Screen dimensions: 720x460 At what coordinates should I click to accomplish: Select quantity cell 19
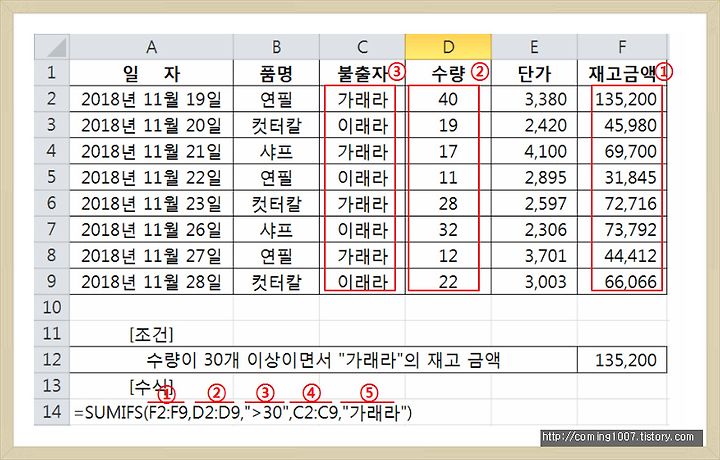448,125
